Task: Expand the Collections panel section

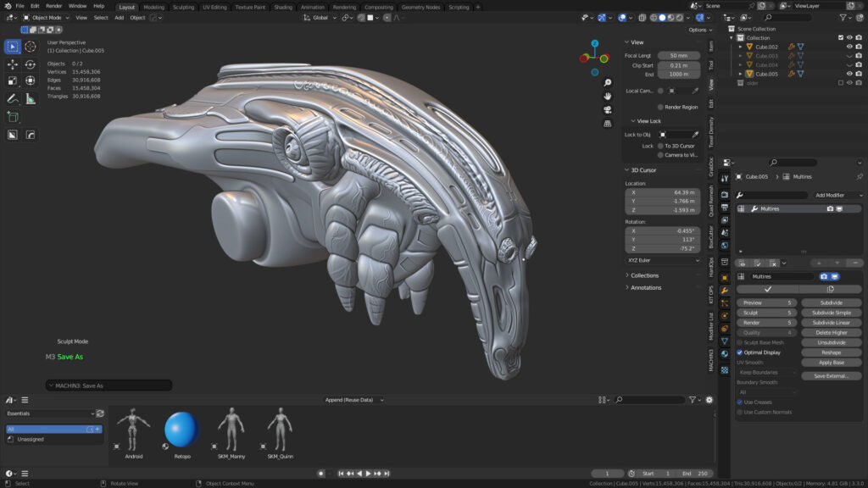Action: [644, 275]
